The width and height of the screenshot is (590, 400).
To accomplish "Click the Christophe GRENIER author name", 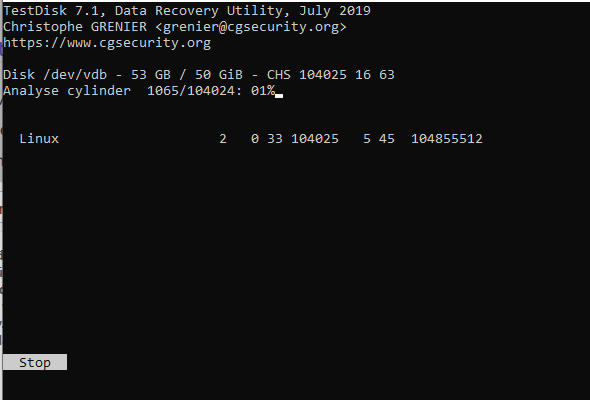I will click(x=75, y=27).
